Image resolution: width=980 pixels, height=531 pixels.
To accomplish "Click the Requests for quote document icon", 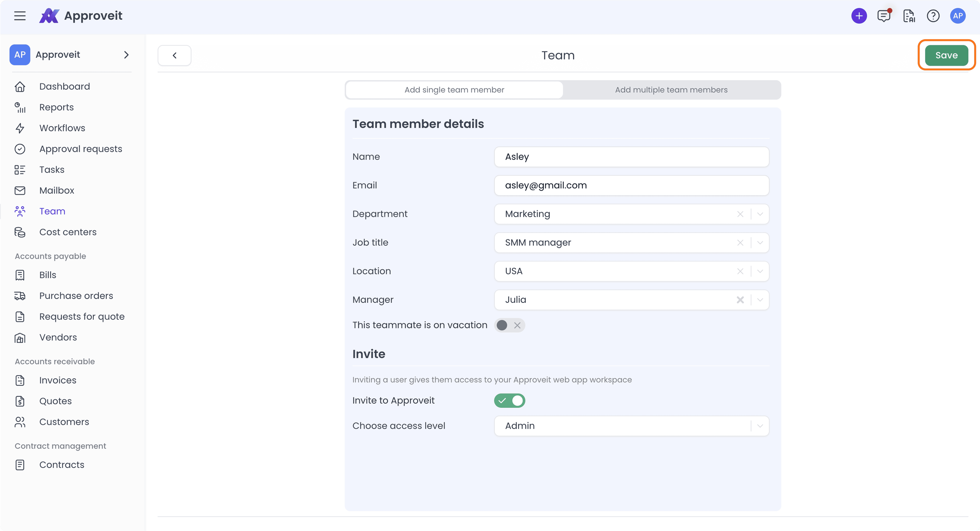I will (x=20, y=317).
